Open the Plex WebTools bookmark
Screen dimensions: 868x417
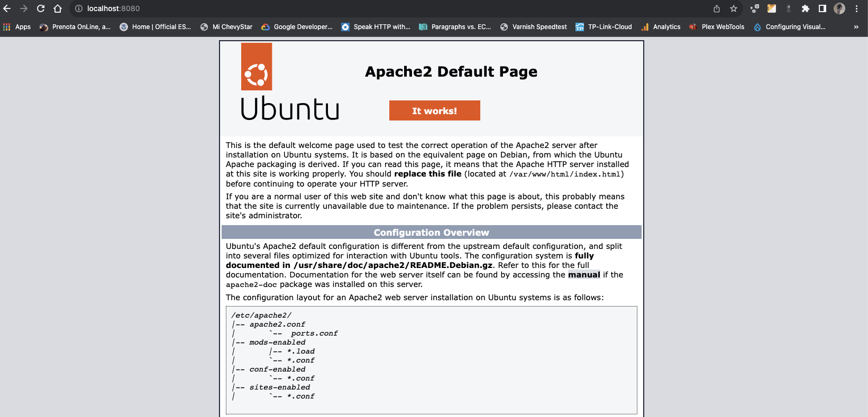(x=717, y=27)
